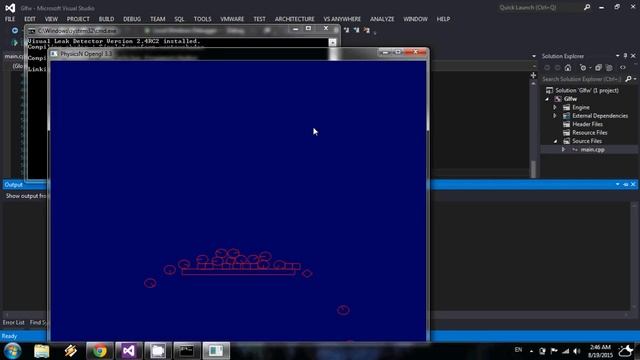Auto-hide the Output panel with pin icon
Image resolution: width=640 pixels, height=360 pixels.
coord(625,184)
